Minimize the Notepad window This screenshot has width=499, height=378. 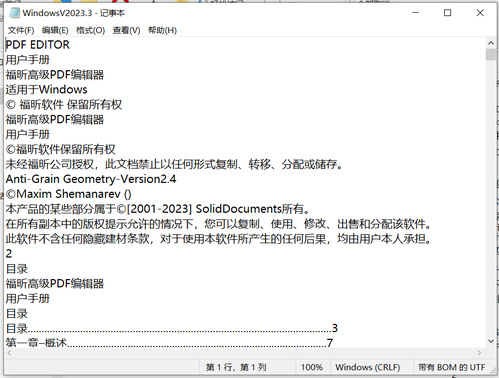[x=415, y=13]
